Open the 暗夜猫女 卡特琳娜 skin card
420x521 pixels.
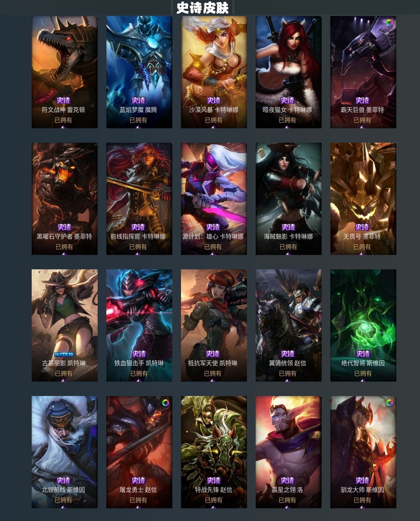point(289,72)
